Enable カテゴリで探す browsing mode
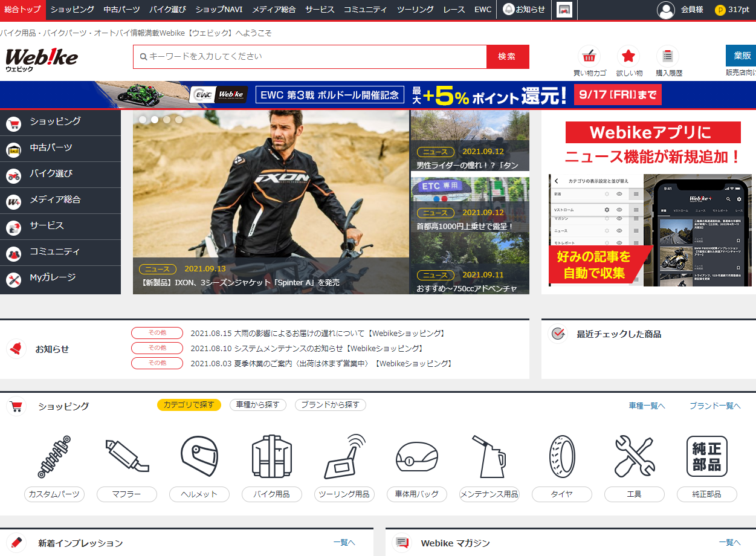This screenshot has height=556, width=756. coord(189,405)
